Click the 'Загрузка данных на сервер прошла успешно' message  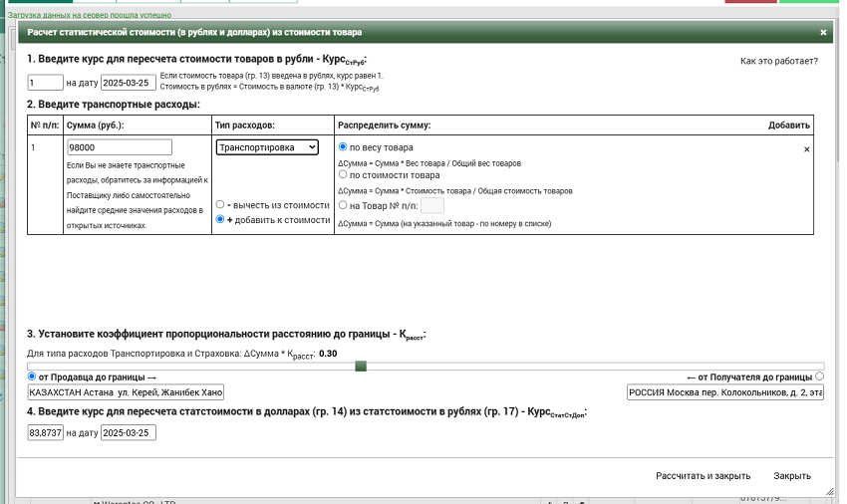point(90,15)
